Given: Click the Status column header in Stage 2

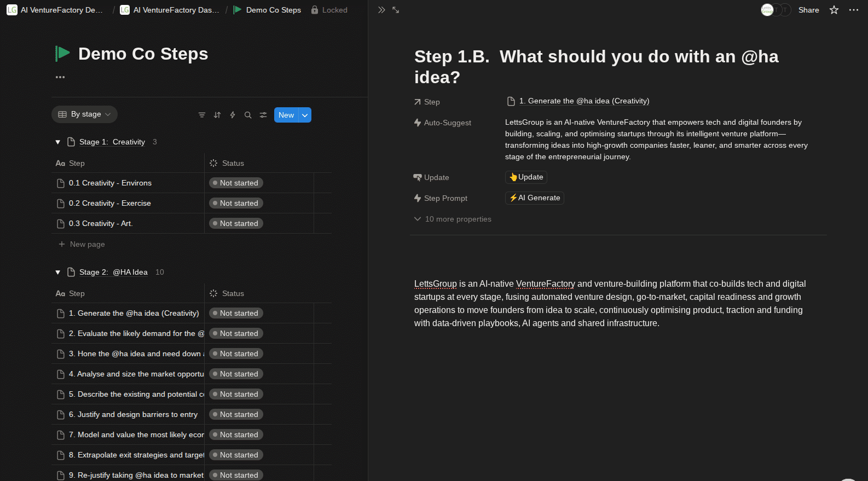Looking at the screenshot, I should (227, 293).
